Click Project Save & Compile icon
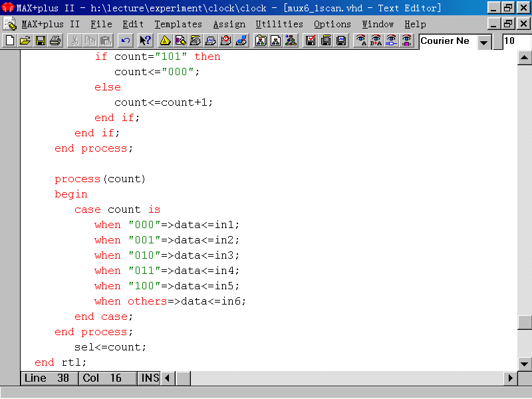 click(x=326, y=41)
